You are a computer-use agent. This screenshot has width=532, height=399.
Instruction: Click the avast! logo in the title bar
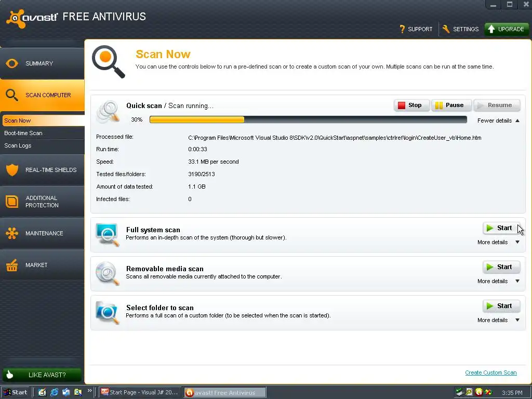tap(32, 18)
